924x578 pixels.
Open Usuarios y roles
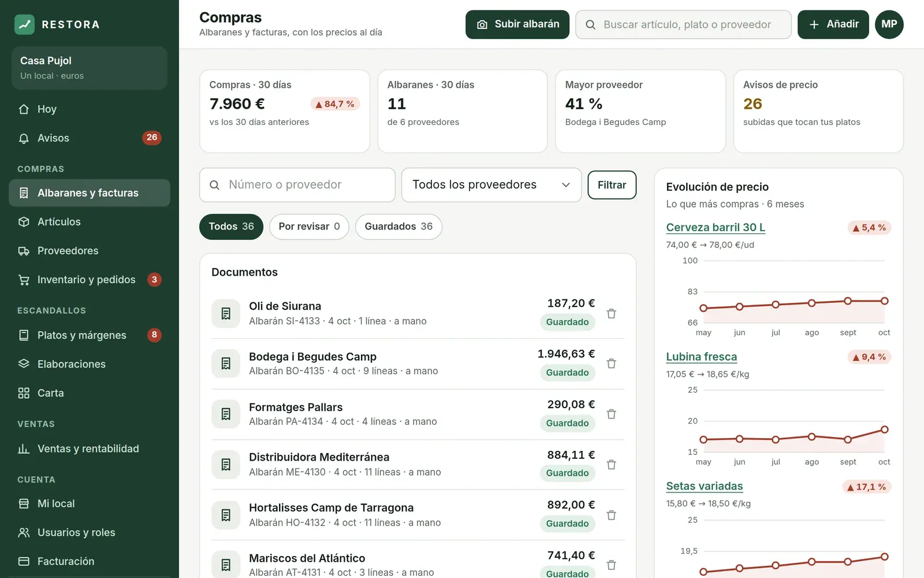(90, 532)
